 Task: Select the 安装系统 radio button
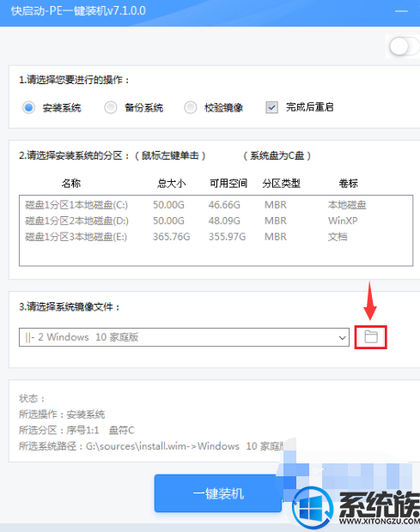[28, 107]
